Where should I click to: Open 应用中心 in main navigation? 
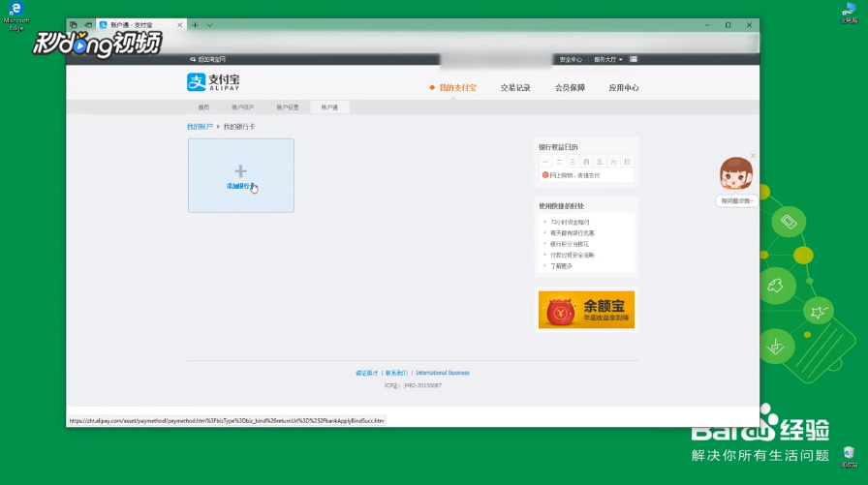click(623, 87)
